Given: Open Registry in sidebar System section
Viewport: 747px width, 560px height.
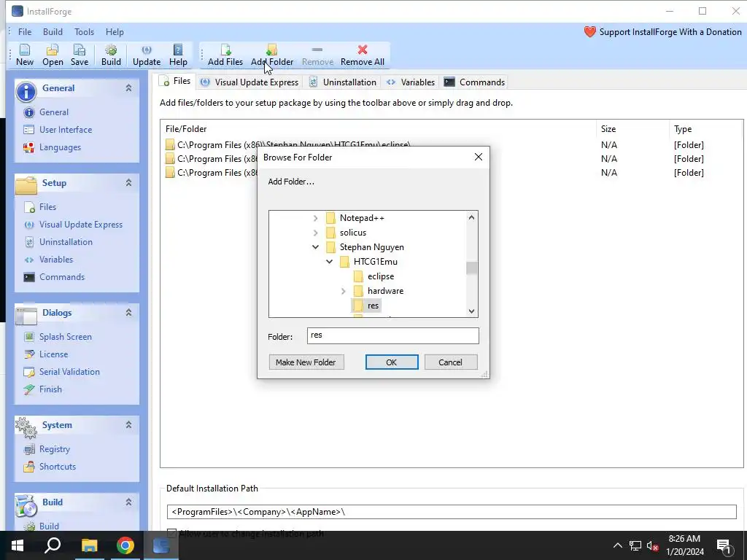Looking at the screenshot, I should tap(54, 449).
